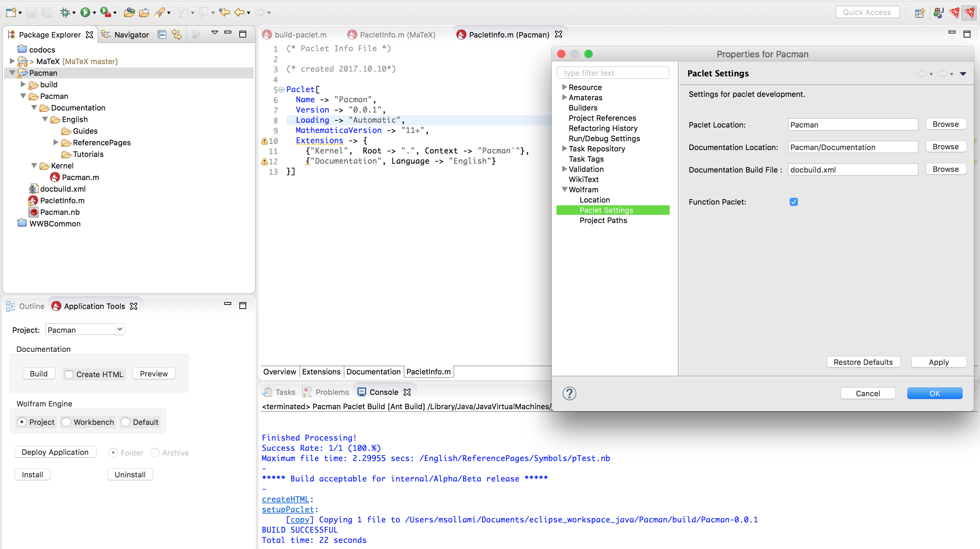
Task: Click the Application Tools panel icon
Action: coord(55,306)
